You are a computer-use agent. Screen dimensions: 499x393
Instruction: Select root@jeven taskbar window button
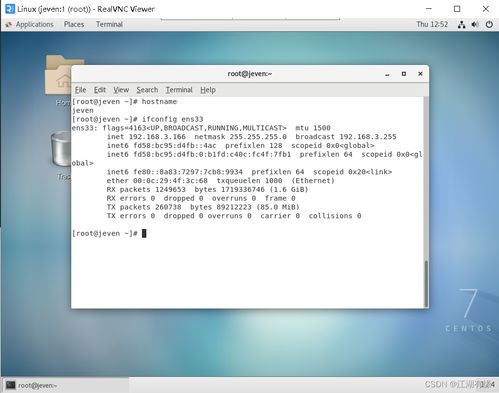pos(65,385)
